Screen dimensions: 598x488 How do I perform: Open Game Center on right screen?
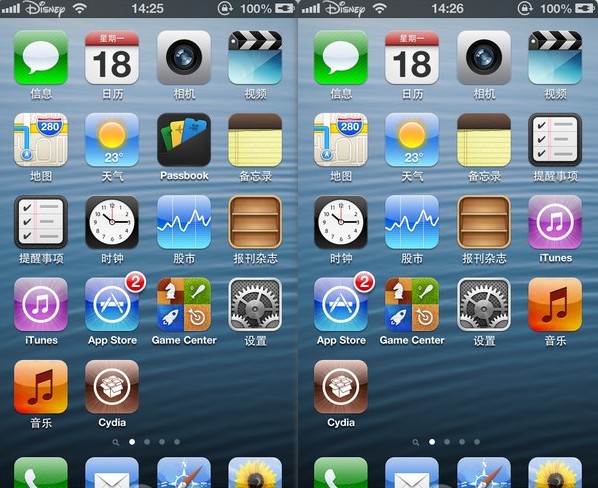coord(412,305)
